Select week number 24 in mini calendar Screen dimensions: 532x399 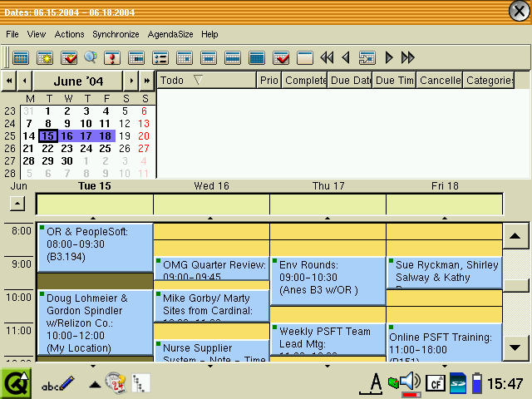(x=10, y=124)
